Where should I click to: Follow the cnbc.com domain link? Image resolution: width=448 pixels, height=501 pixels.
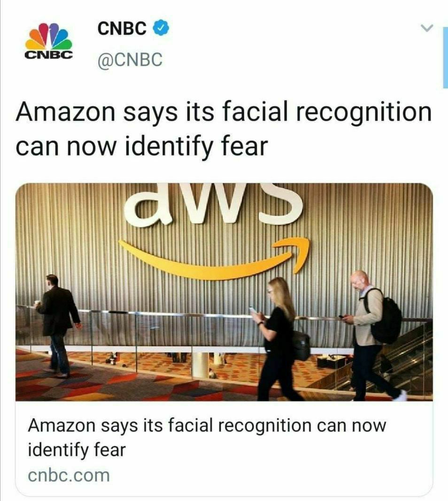[x=69, y=475]
